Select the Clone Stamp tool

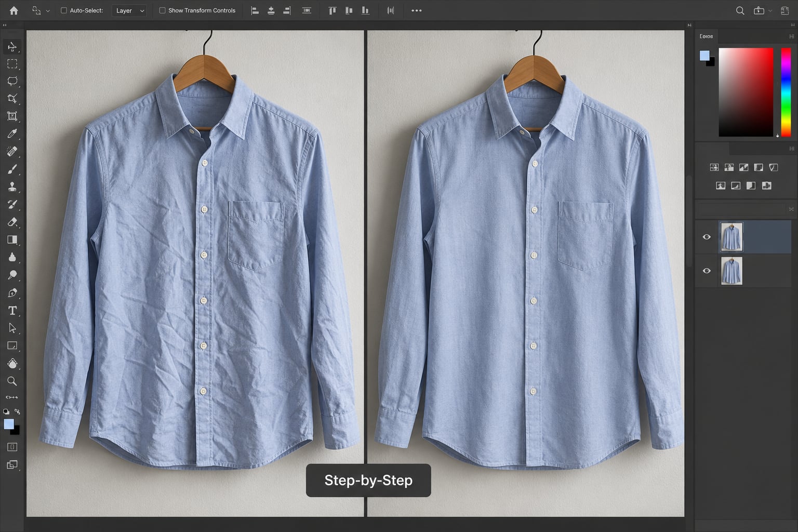click(x=12, y=187)
